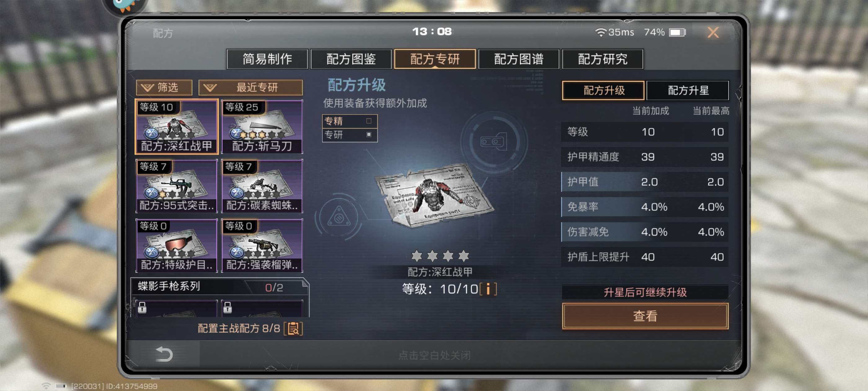Click the info icon next to 等级 10/10
The image size is (868, 391).
point(488,289)
